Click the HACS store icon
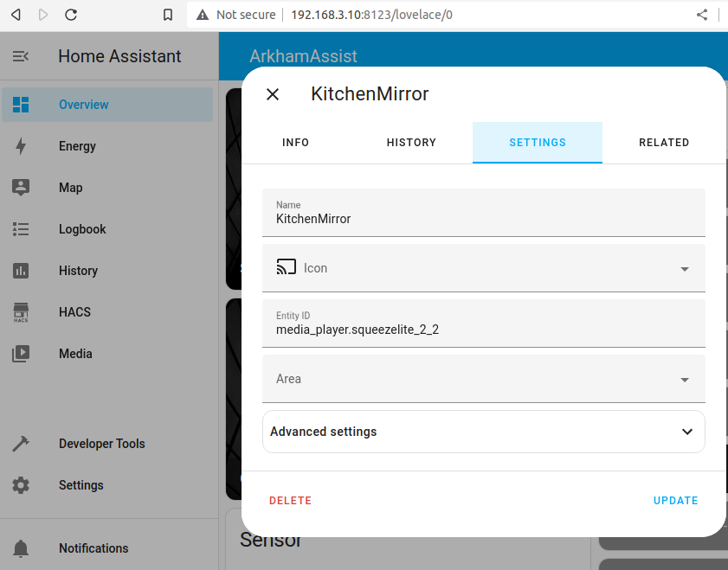 point(21,312)
